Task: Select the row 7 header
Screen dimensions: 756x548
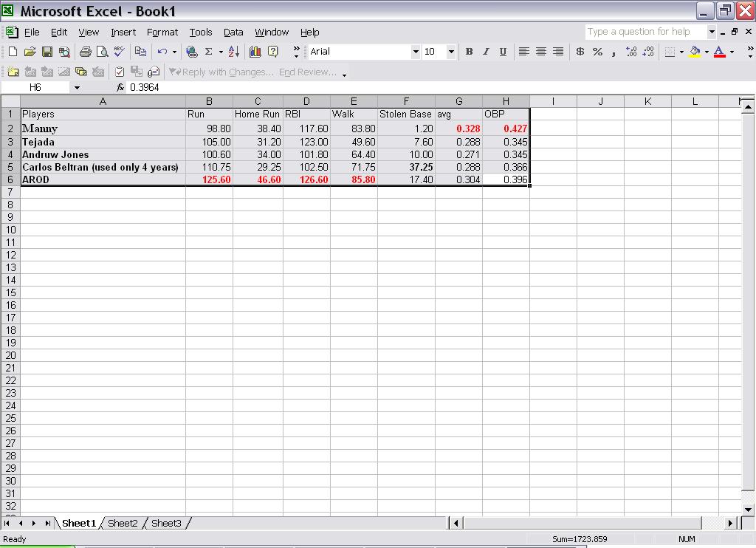Action: 10,192
